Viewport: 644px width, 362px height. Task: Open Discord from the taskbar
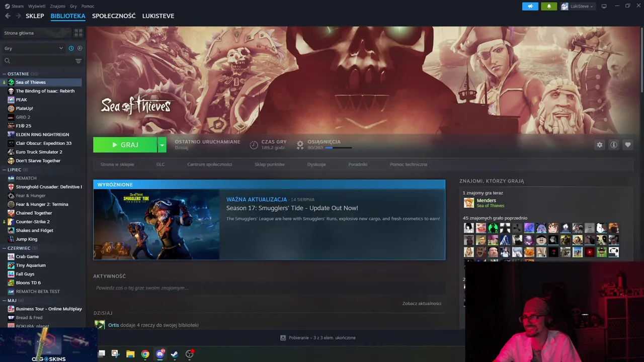point(160,354)
